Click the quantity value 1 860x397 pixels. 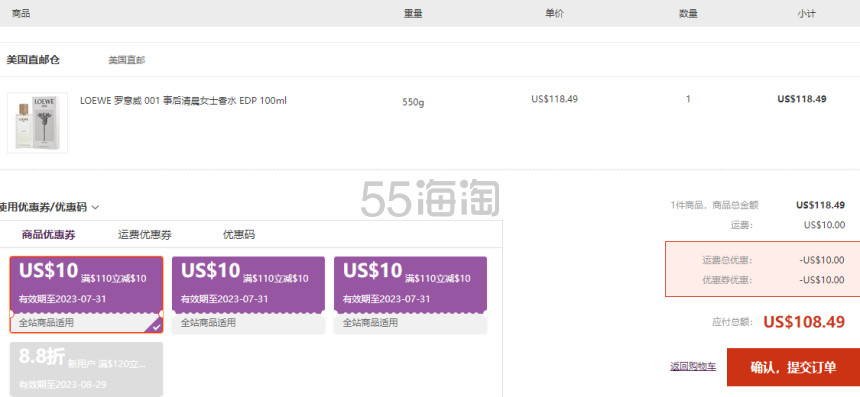[x=688, y=99]
